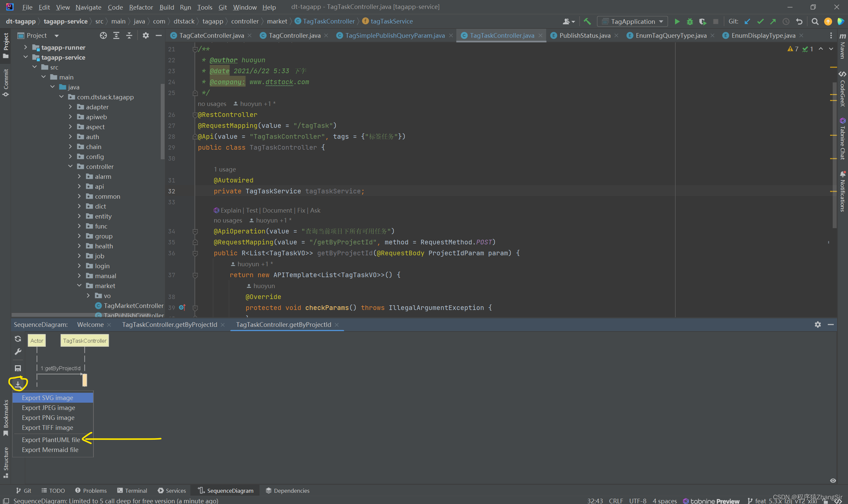Click the Build project hammer icon

(587, 22)
